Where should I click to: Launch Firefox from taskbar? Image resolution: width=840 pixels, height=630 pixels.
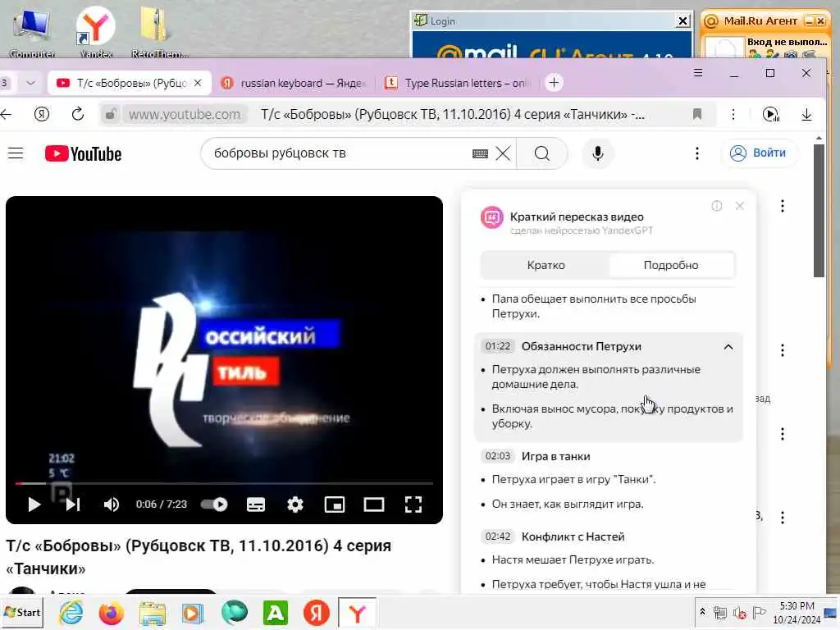112,613
